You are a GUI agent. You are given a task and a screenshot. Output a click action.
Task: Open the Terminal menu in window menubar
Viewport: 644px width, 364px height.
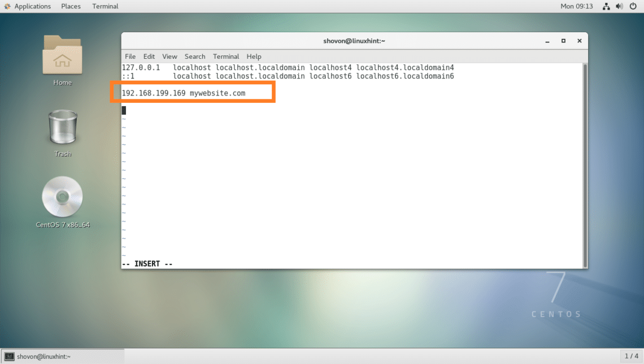[x=226, y=57]
